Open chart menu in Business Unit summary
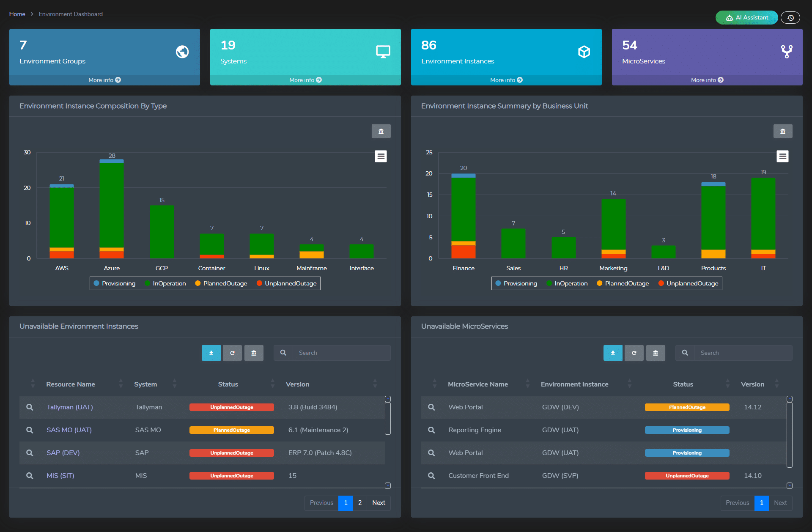This screenshot has width=812, height=532. pyautogui.click(x=782, y=156)
